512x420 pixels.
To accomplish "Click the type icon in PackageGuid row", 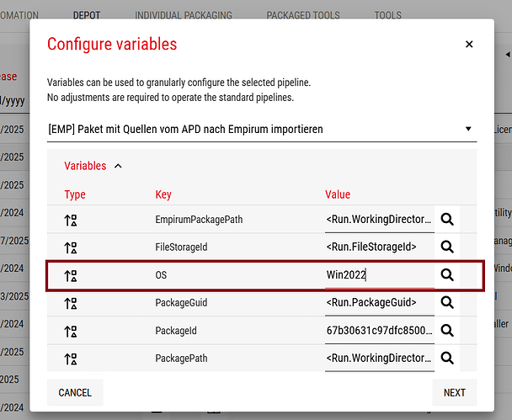I will pos(71,303).
